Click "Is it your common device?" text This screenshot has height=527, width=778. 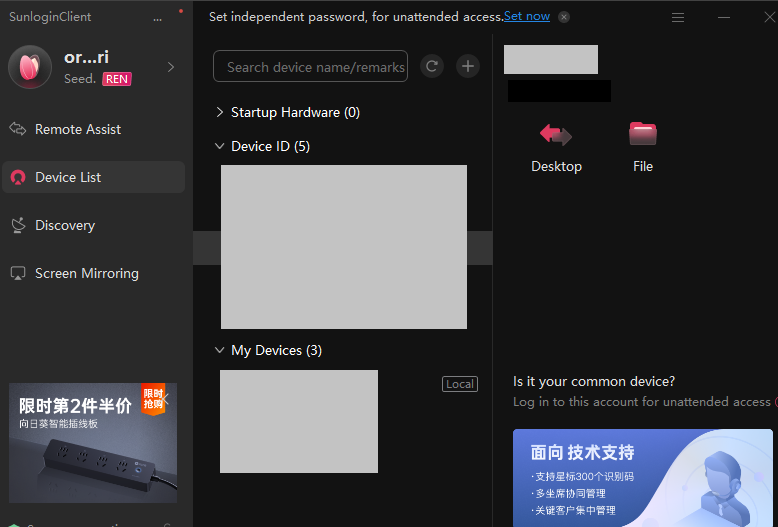click(x=594, y=381)
